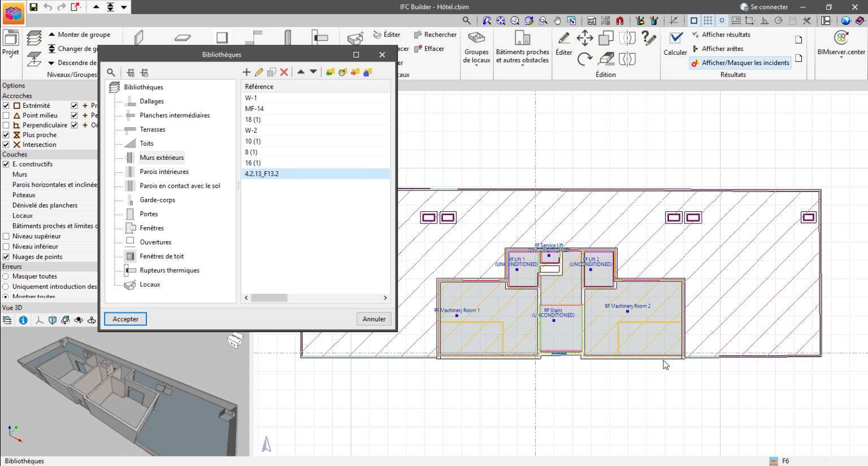Open Bâtiments proches et autres obstacles dropdown
Image resolution: width=868 pixels, height=466 pixels.
(522, 56)
